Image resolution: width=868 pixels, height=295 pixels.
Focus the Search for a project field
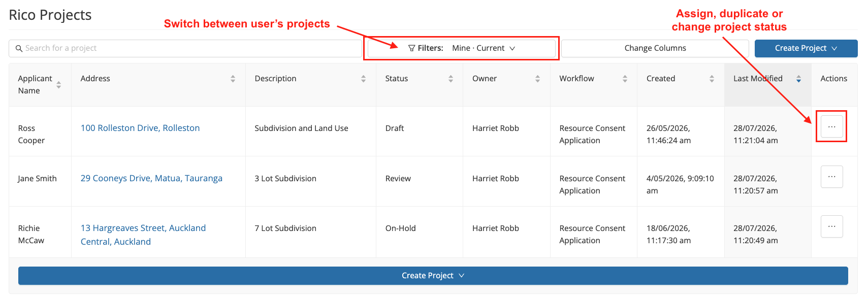(185, 48)
